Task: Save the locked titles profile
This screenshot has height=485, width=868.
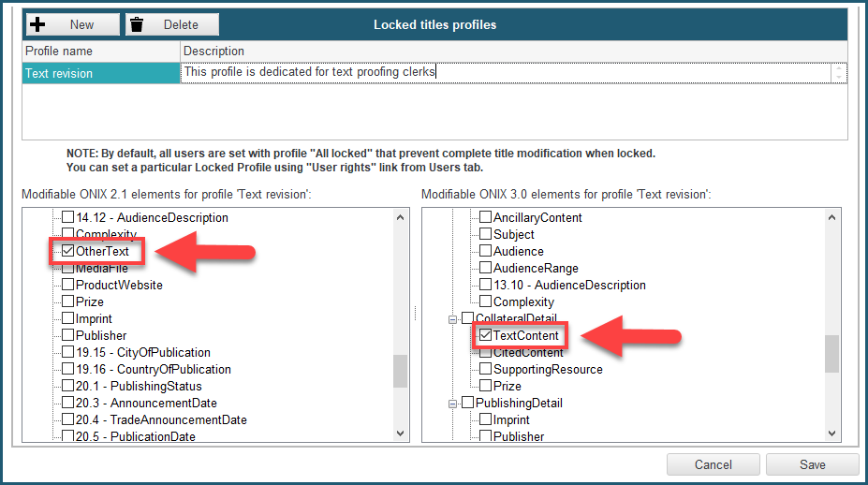Action: [812, 464]
